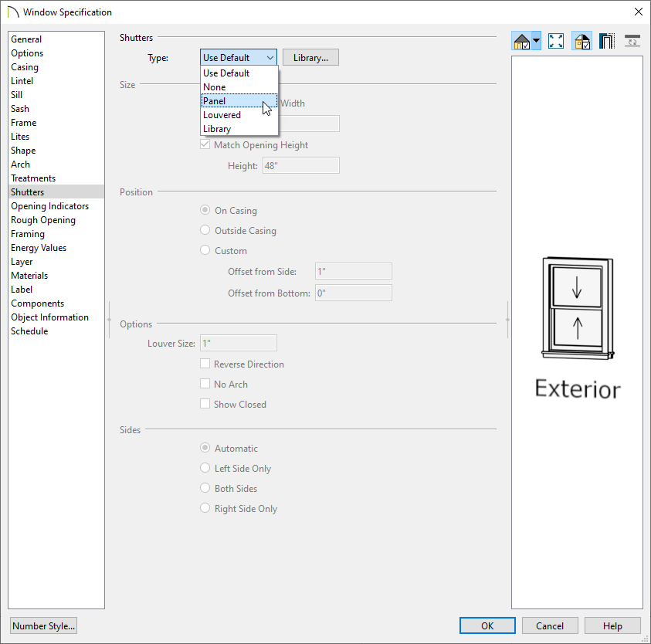
Task: Activate the fill window preview icon
Action: [556, 41]
